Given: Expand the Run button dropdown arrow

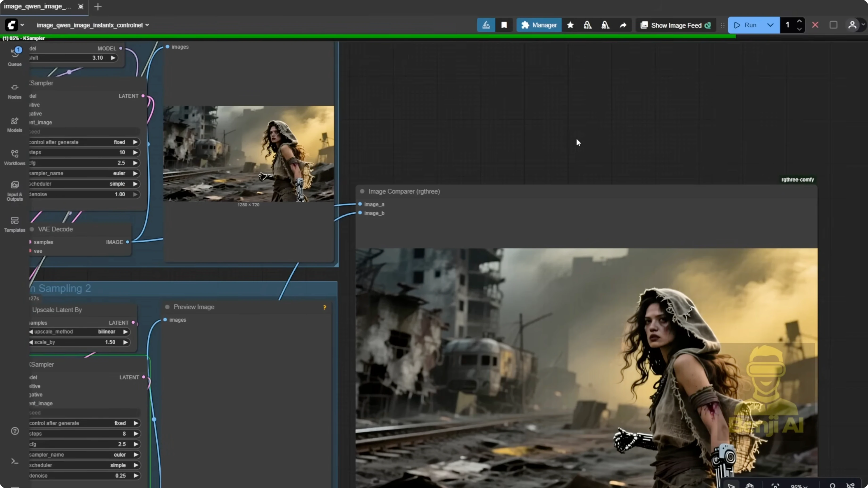Looking at the screenshot, I should (770, 25).
